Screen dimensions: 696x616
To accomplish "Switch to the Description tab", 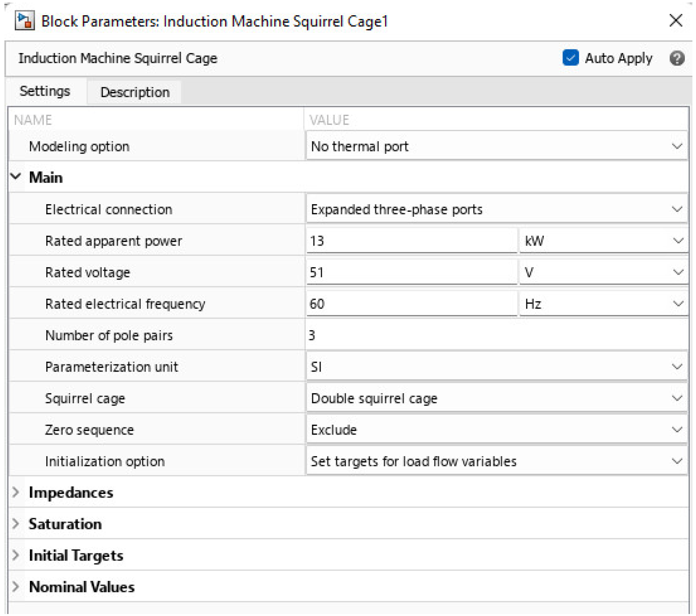I will coord(135,92).
